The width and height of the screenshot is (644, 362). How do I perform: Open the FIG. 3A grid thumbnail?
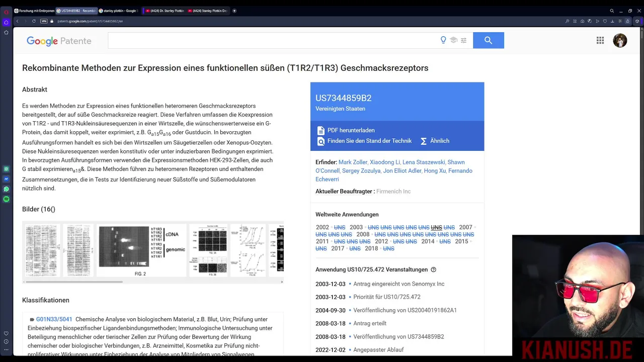click(x=208, y=250)
